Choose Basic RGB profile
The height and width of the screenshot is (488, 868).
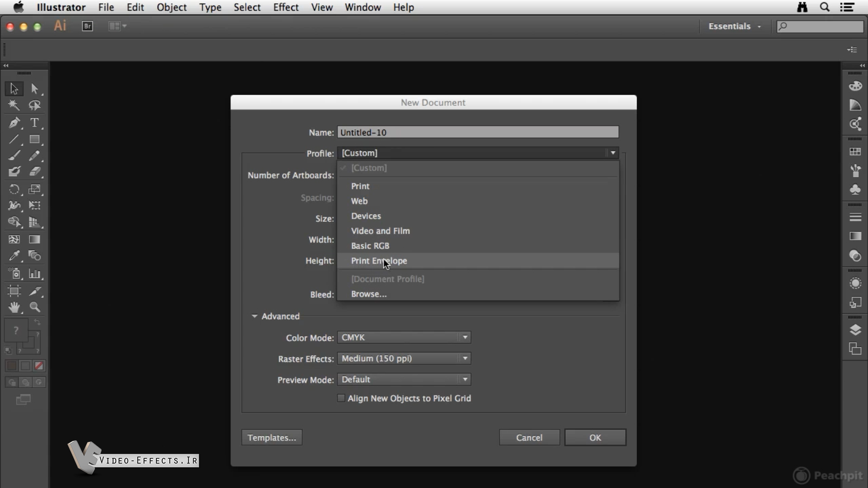[478, 246]
